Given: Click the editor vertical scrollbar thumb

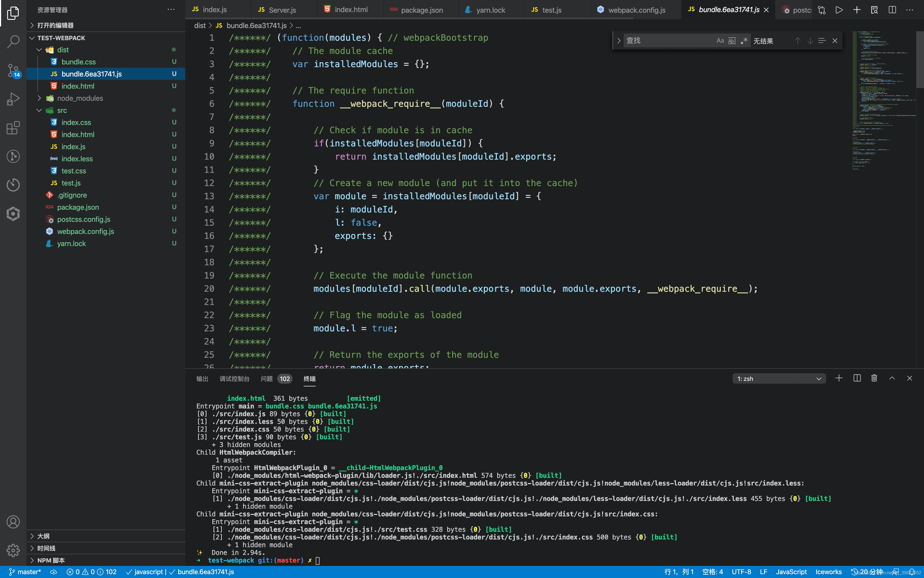Looking at the screenshot, I should [920, 60].
